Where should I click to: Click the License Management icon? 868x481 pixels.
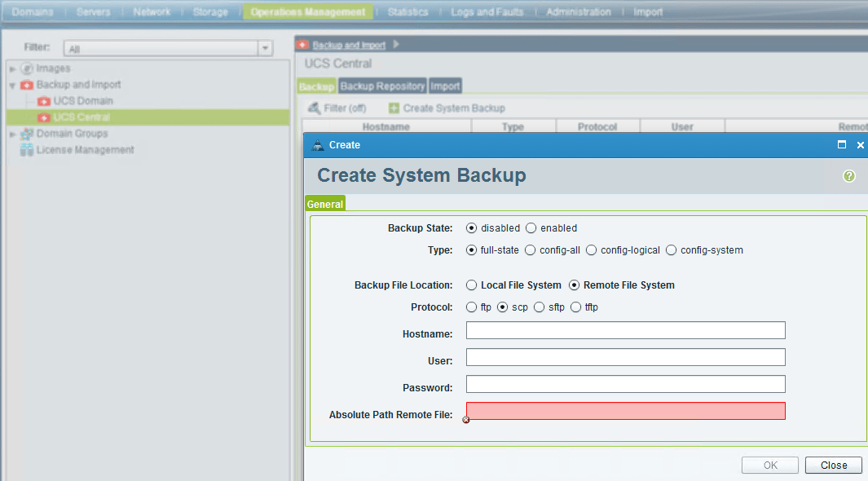27,150
